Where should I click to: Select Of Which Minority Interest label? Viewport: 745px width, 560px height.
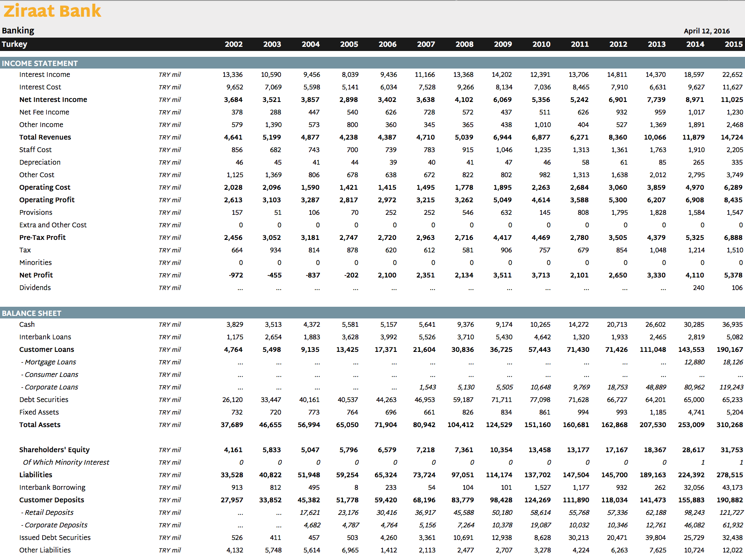[66, 463]
